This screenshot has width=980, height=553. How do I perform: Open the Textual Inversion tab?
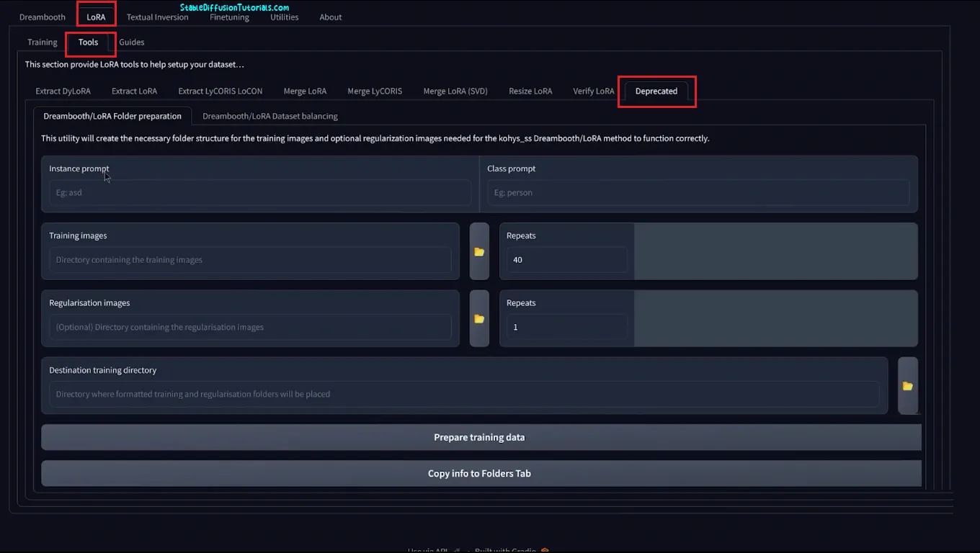(157, 17)
